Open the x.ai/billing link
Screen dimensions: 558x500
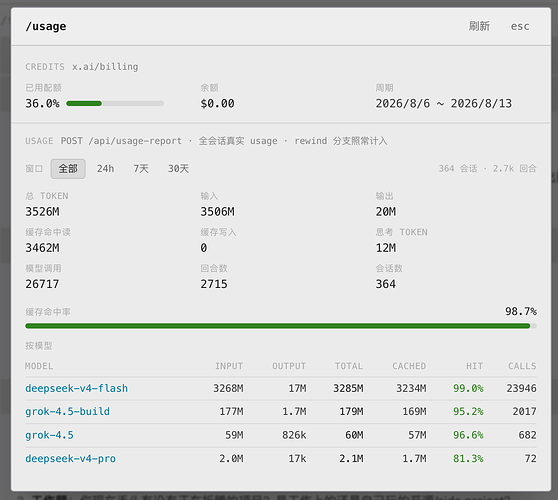105,67
